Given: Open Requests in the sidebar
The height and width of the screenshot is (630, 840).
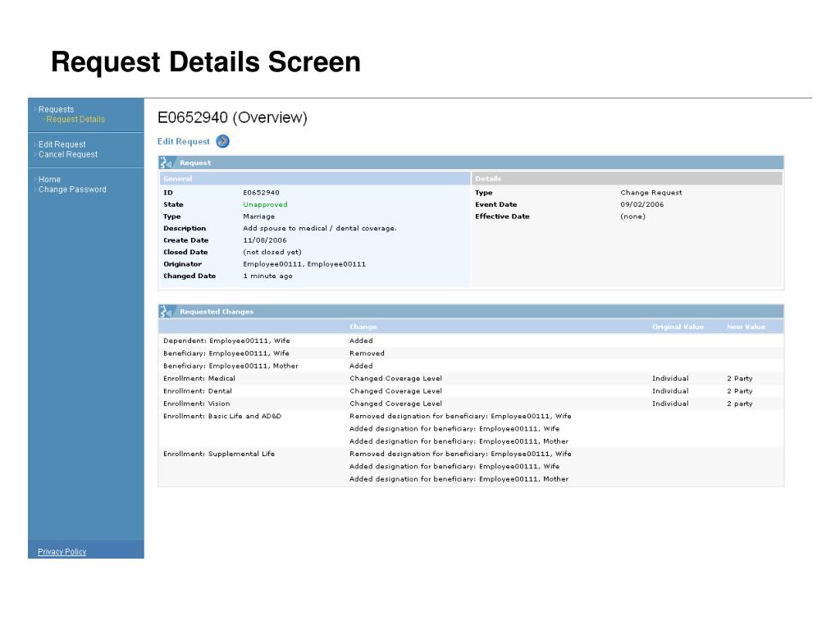Looking at the screenshot, I should tap(56, 109).
